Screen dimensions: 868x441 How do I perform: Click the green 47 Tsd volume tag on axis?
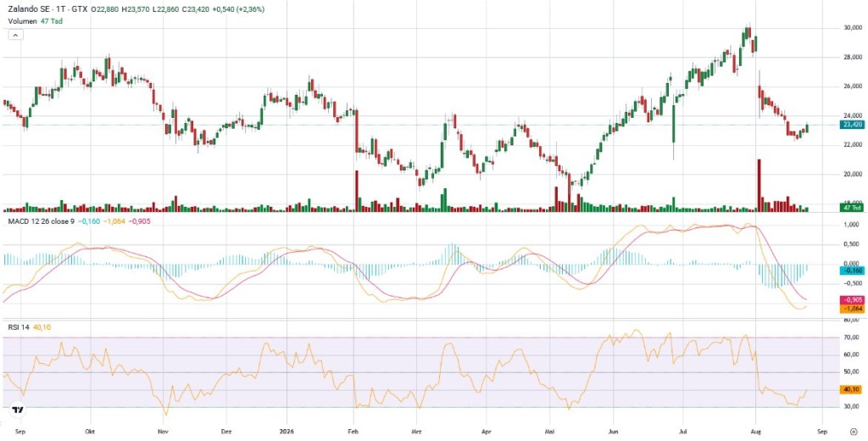point(852,208)
